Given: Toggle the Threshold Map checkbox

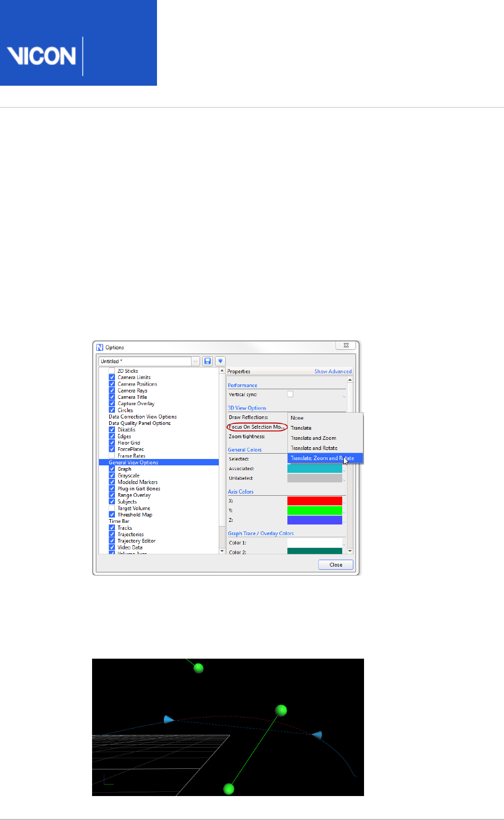Looking at the screenshot, I should click(x=112, y=515).
